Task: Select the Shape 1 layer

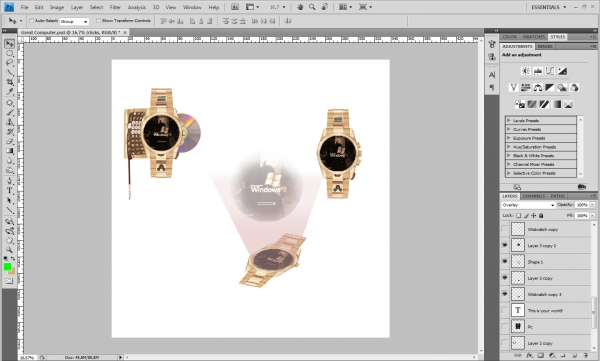Action: pyautogui.click(x=551, y=262)
